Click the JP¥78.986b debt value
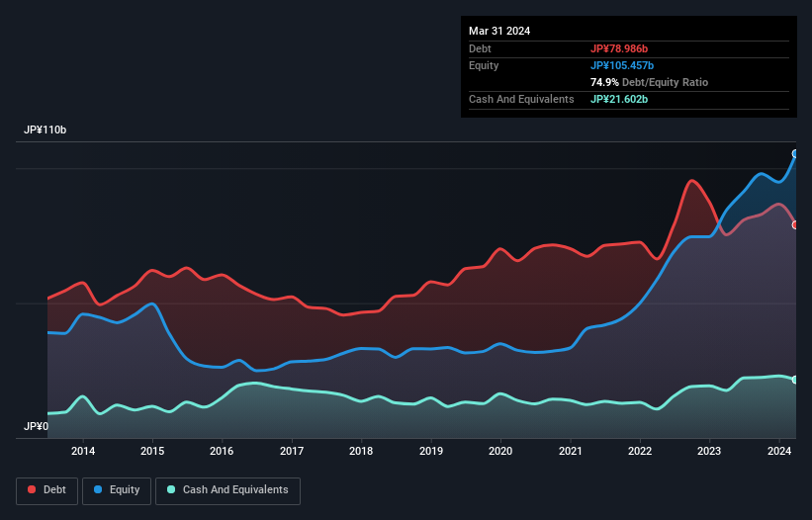This screenshot has width=812, height=520. 619,48
